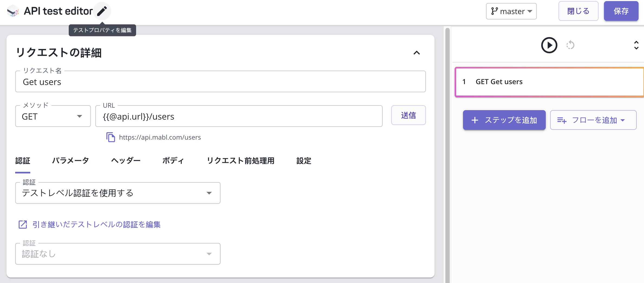Switch to the 設定 tab
Viewport: 644px width, 283px height.
tap(304, 161)
